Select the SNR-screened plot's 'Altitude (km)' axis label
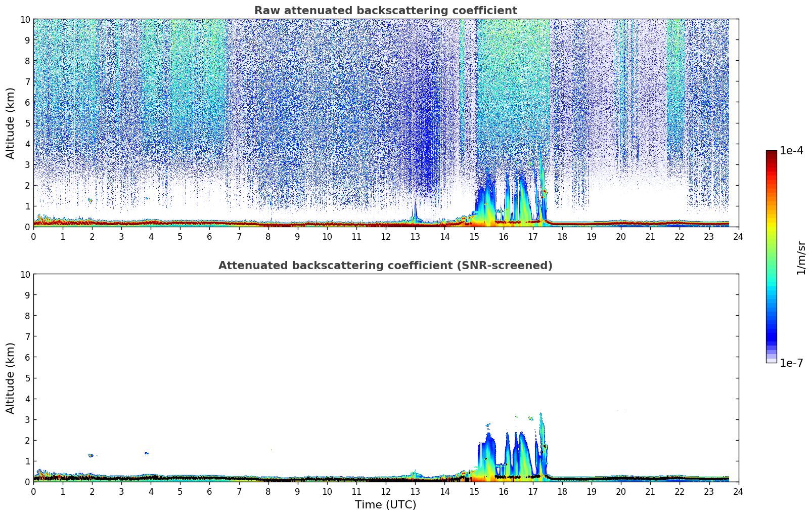812x516 pixels. (11, 378)
